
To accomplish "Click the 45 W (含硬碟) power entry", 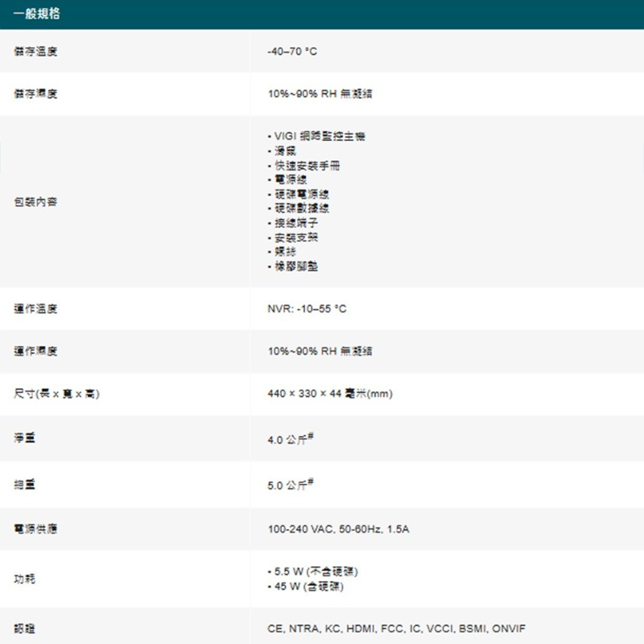I will point(307,587).
